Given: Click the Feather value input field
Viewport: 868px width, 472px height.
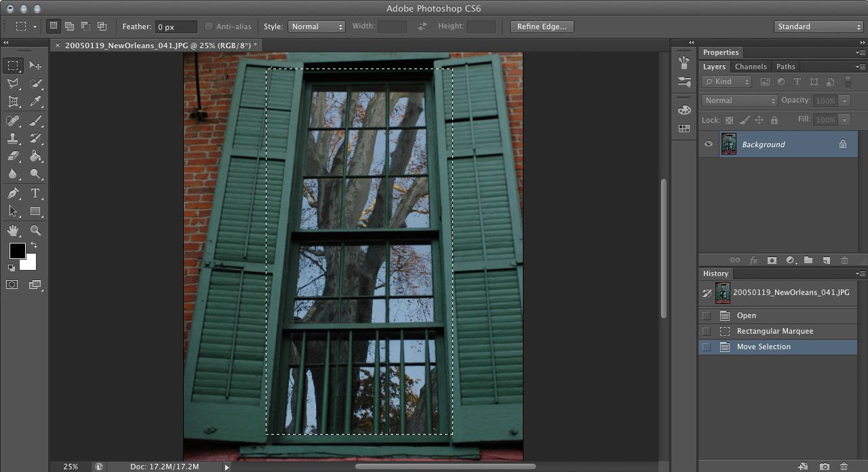Looking at the screenshot, I should (175, 26).
